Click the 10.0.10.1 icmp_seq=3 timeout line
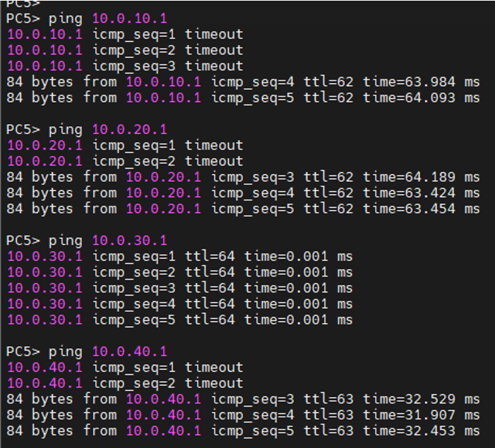The width and height of the screenshot is (495, 448). 125,66
